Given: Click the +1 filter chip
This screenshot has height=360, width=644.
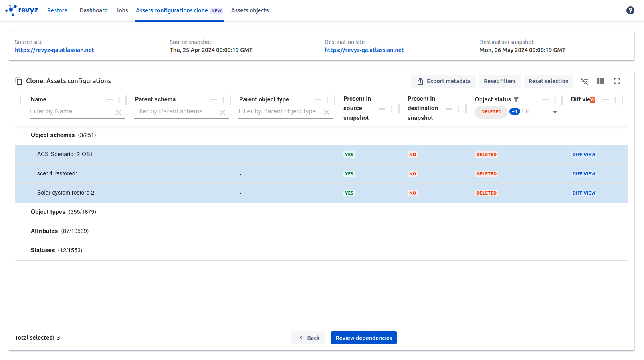Looking at the screenshot, I should (x=515, y=111).
